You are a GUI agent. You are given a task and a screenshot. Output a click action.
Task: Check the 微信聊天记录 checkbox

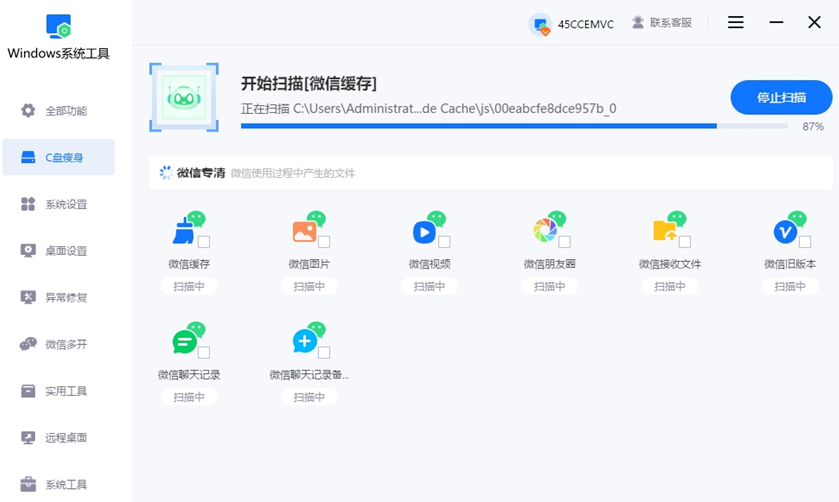coord(204,353)
